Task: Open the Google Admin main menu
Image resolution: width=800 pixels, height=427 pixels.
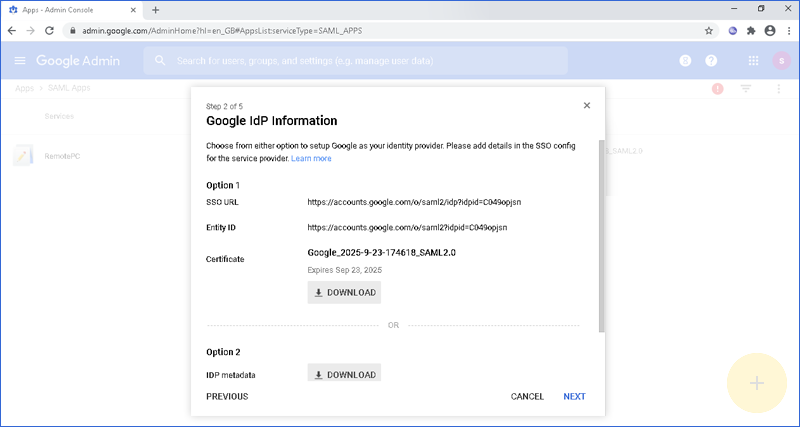Action: 20,61
